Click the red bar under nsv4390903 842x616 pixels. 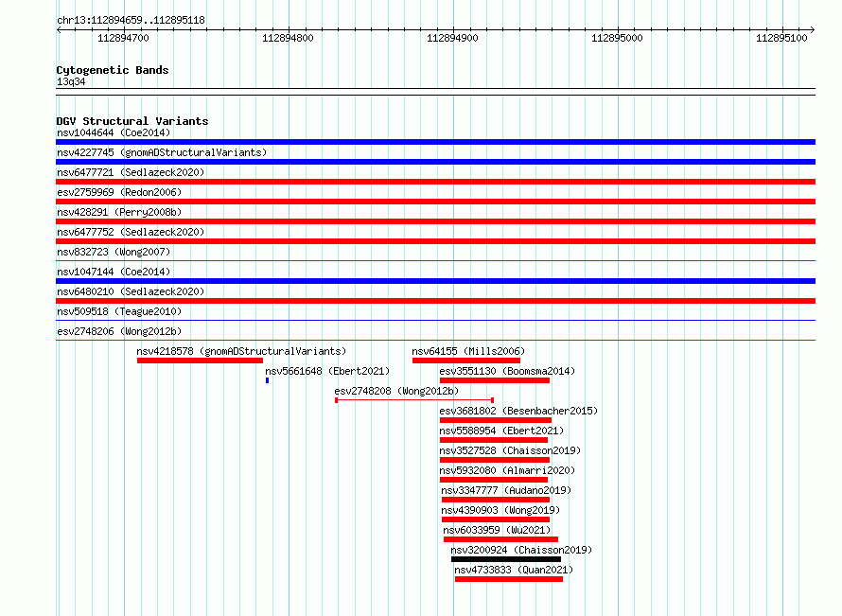(x=496, y=519)
